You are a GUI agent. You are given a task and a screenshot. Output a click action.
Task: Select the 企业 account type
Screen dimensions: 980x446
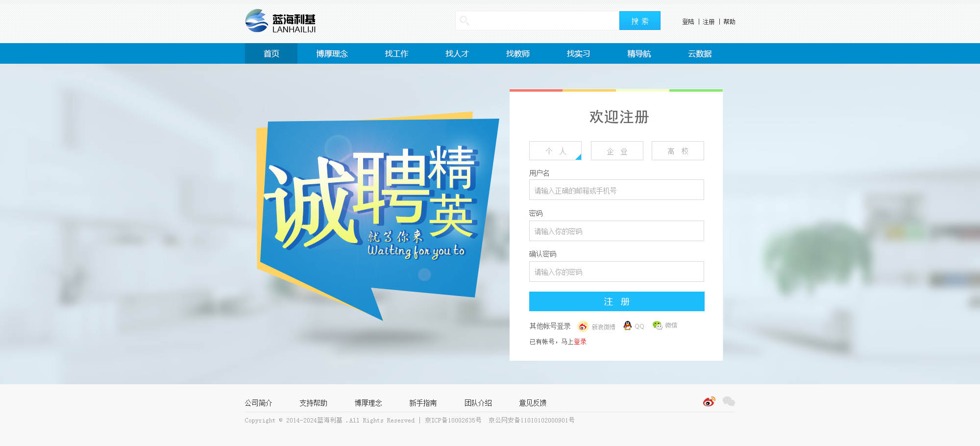coord(617,151)
